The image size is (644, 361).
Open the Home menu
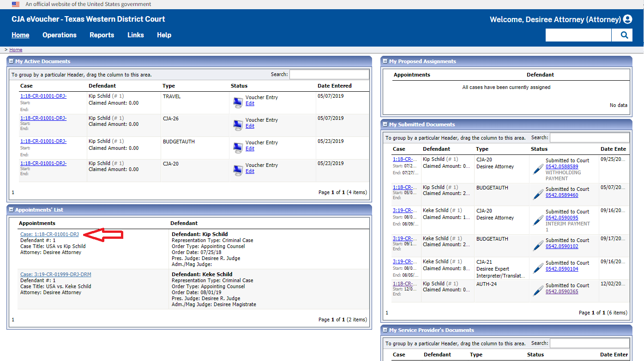20,35
